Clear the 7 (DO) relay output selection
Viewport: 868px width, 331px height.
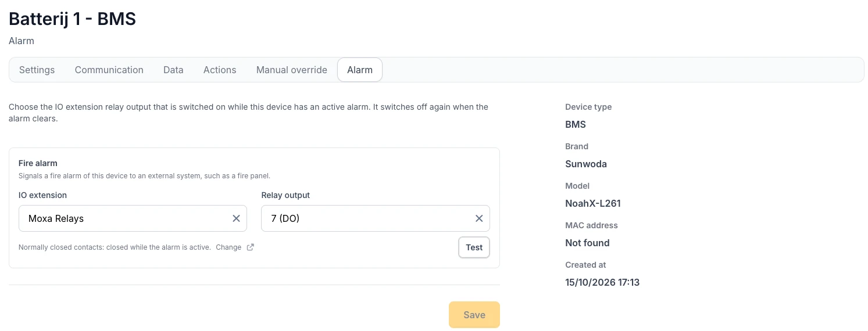tap(479, 218)
